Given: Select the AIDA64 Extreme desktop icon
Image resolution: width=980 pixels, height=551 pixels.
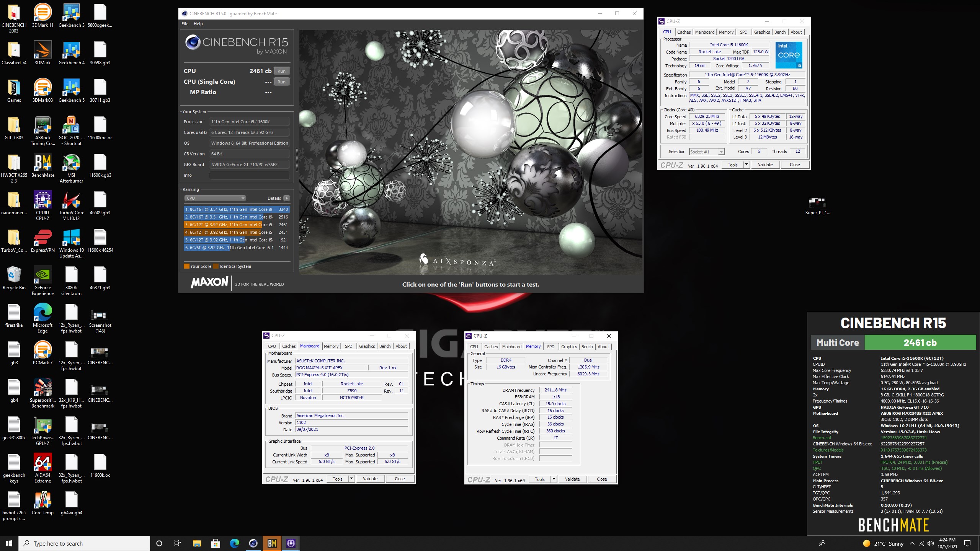Looking at the screenshot, I should tap(42, 468).
